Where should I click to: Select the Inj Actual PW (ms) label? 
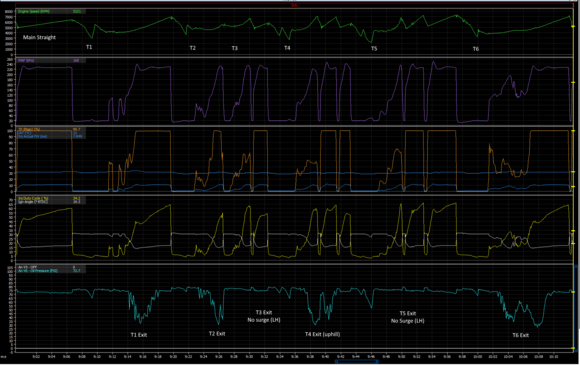[33, 136]
